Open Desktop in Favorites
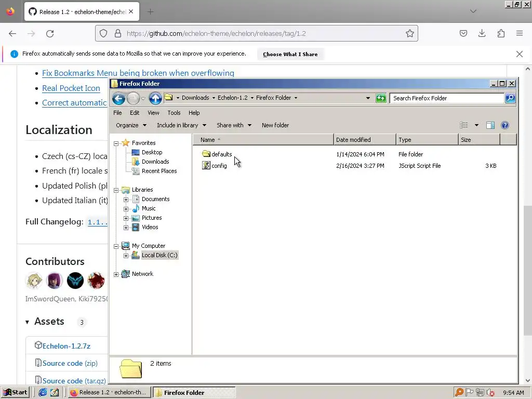Viewport: 532px width, 399px height. (152, 152)
